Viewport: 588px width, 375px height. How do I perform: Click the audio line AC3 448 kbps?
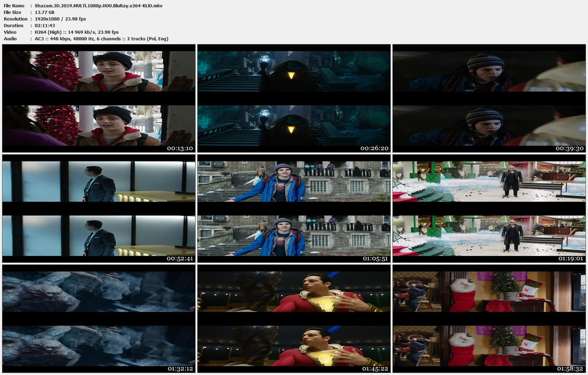pos(101,38)
